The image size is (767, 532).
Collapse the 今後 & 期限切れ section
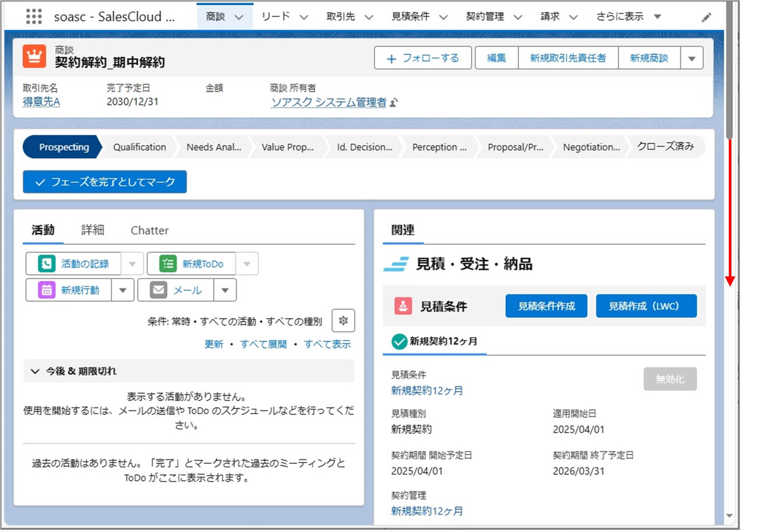35,371
